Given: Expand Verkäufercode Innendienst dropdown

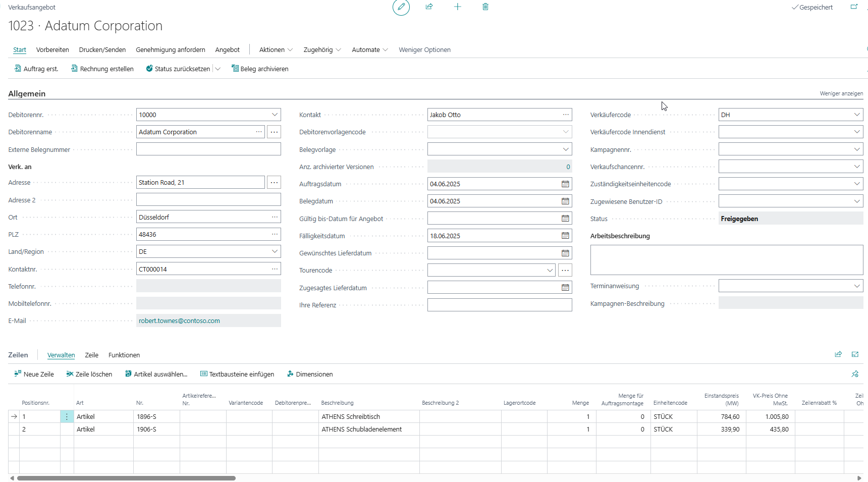Looking at the screenshot, I should click(857, 132).
